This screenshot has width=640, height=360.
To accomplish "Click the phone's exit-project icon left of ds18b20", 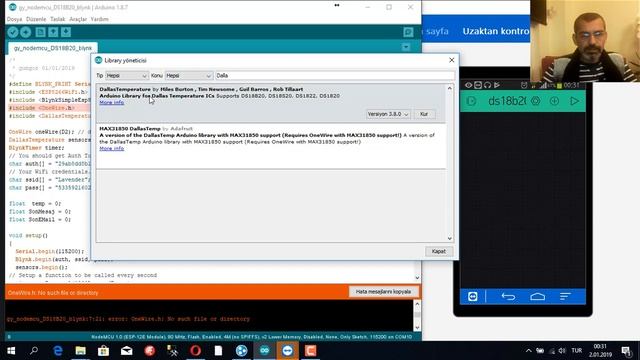I will pos(471,101).
